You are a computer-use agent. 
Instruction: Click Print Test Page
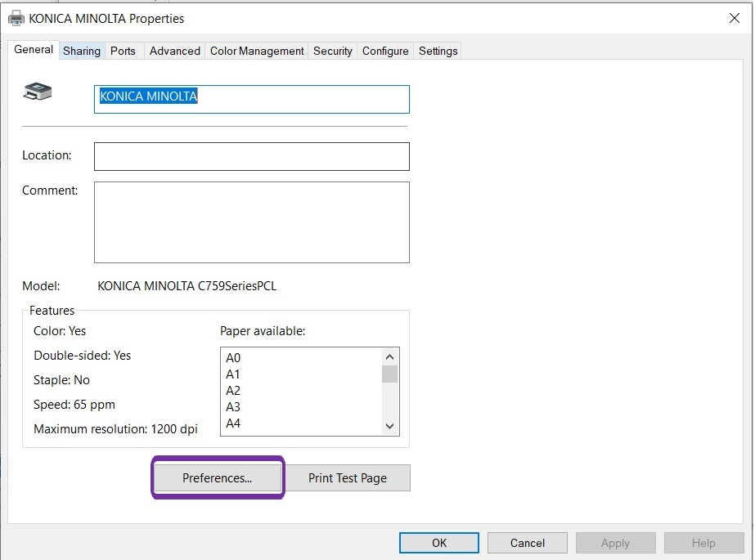(x=347, y=477)
